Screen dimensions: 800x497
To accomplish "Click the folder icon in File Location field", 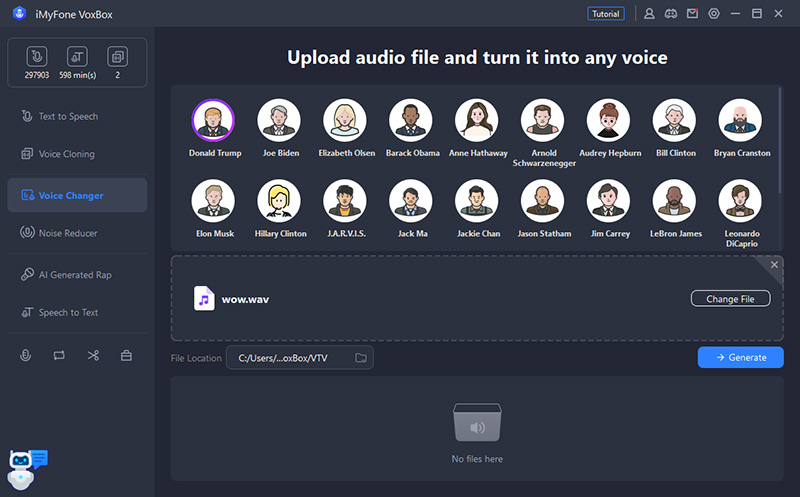I will (361, 358).
